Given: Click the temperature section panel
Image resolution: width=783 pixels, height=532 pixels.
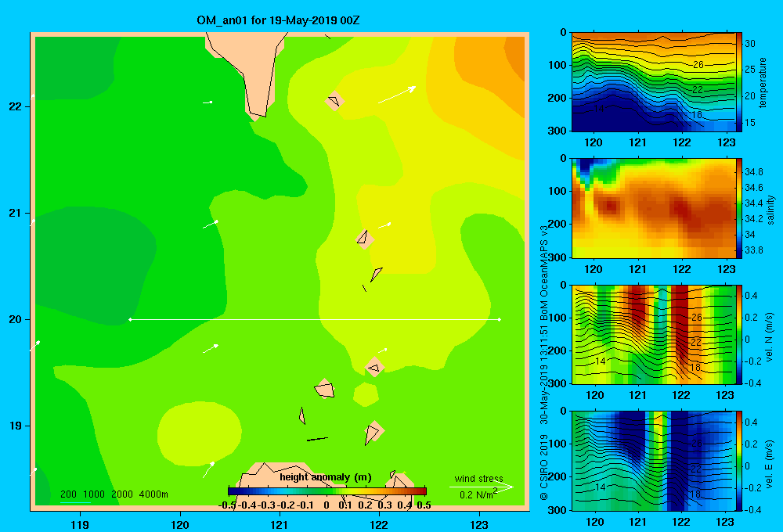Looking at the screenshot, I should tap(654, 82).
